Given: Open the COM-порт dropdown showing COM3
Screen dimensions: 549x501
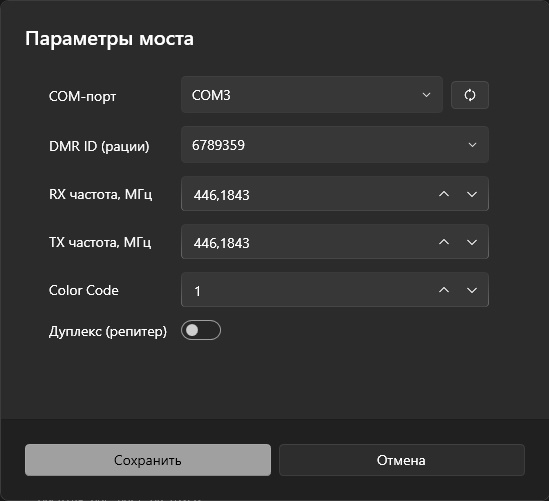Looking at the screenshot, I should [x=312, y=95].
